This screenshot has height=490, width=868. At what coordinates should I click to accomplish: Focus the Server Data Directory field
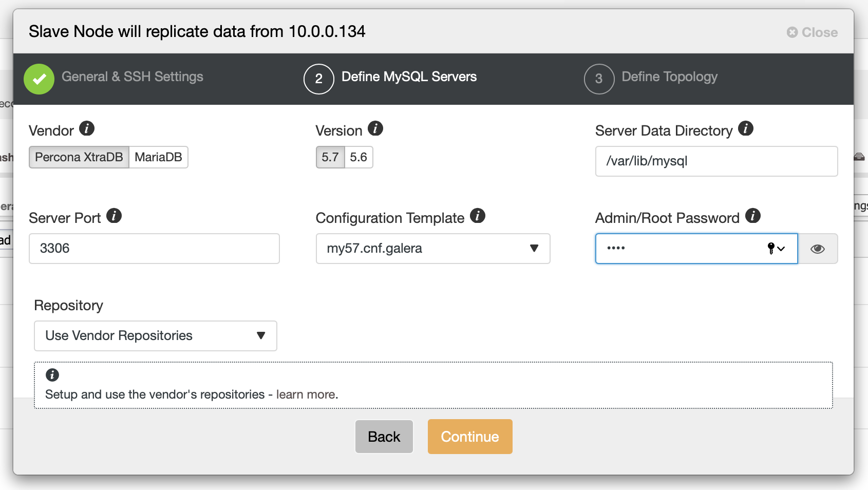716,161
